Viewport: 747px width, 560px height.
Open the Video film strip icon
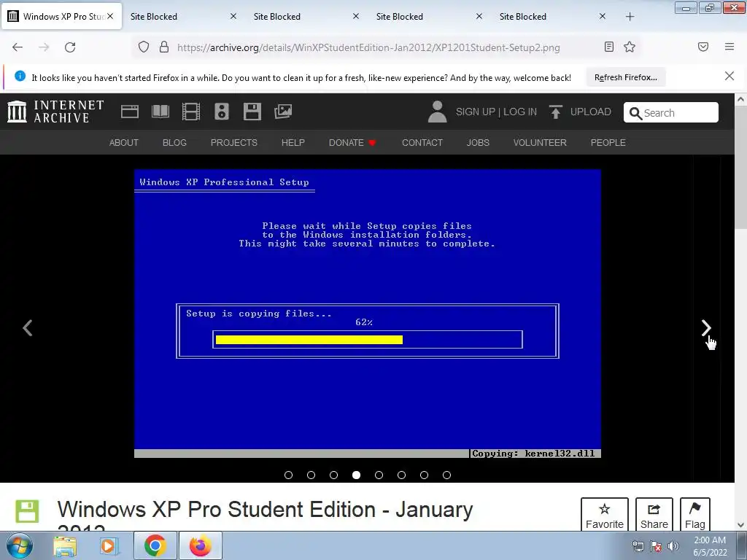191,112
